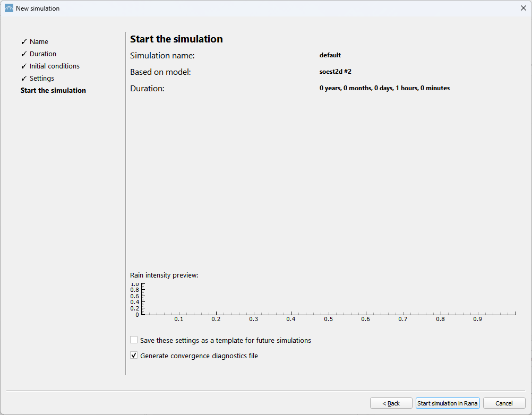
Task: Go to the Name wizard step
Action: [x=39, y=42]
